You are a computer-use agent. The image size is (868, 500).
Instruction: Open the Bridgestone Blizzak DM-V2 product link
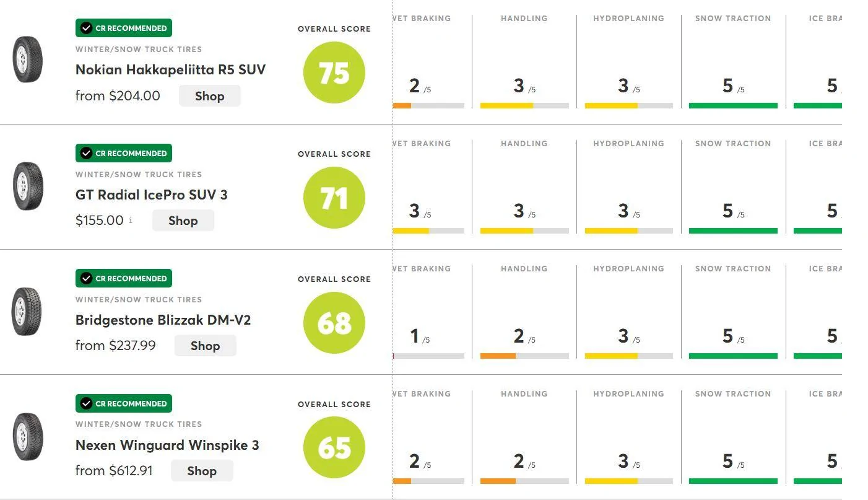click(x=163, y=320)
